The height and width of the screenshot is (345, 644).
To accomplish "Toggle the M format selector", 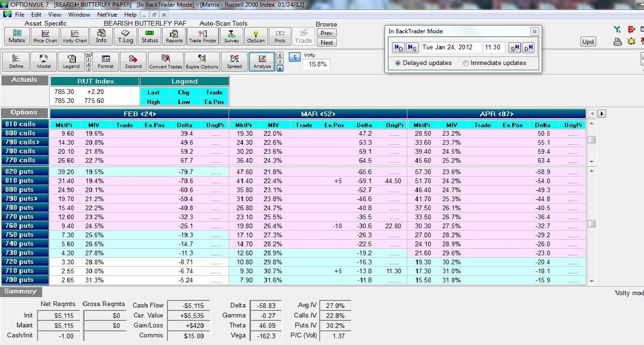I will [x=89, y=55].
